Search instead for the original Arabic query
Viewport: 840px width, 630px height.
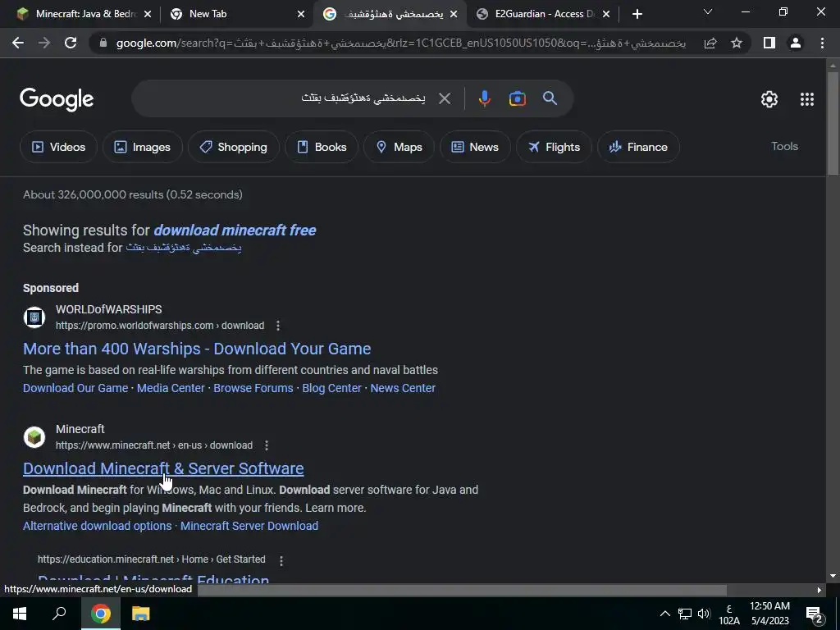184,248
